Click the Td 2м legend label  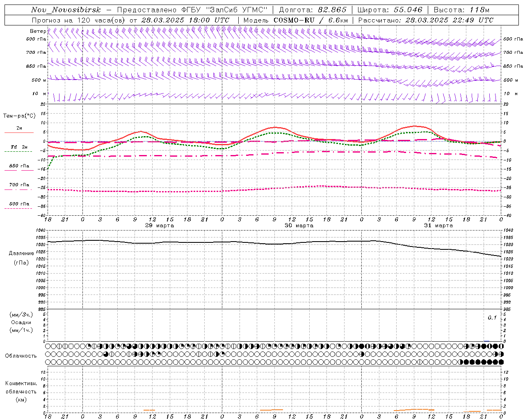tap(19, 147)
